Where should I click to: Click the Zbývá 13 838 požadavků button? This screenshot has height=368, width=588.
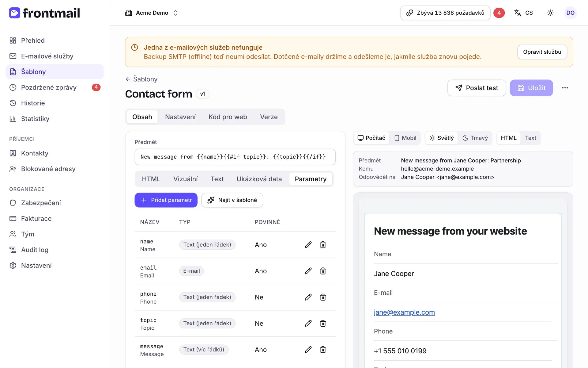(x=445, y=13)
